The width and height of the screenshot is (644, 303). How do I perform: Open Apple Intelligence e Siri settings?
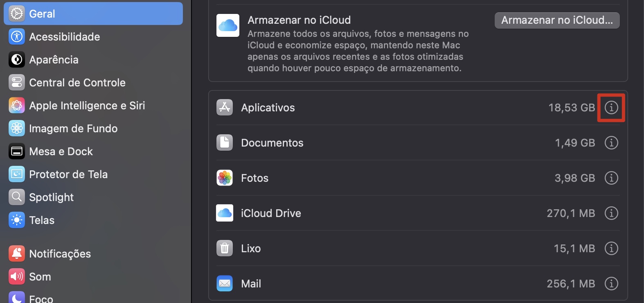(93, 105)
